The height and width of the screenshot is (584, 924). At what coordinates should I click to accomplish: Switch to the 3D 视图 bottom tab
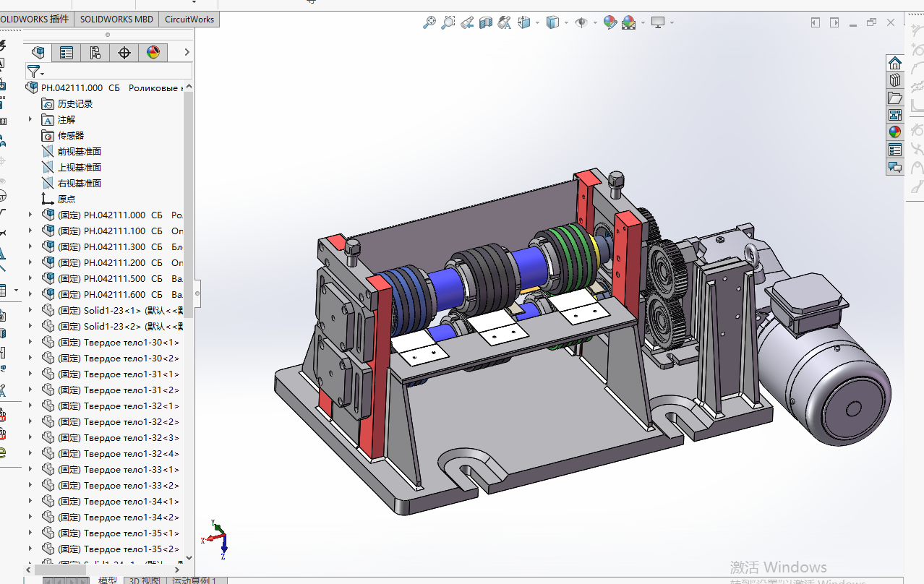tap(145, 580)
